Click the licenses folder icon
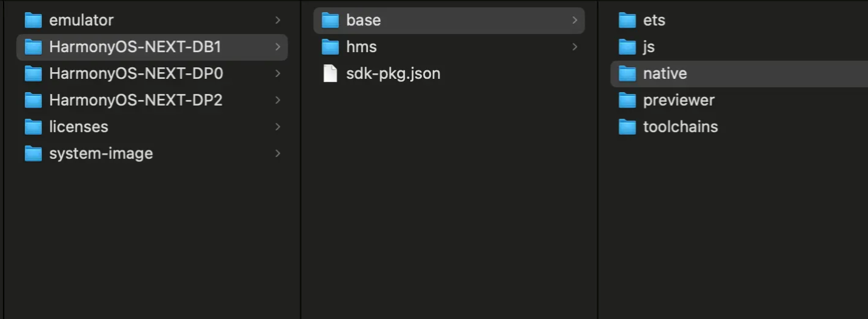 pos(33,127)
